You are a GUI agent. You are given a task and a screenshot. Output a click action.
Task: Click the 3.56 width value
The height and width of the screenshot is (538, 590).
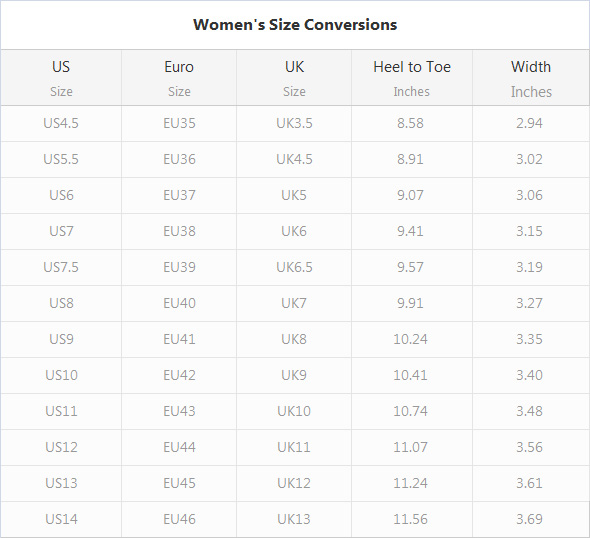click(x=529, y=447)
